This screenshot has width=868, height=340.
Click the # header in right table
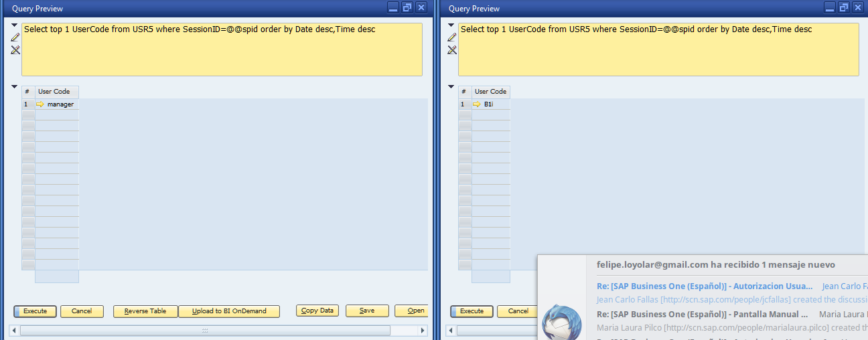click(465, 92)
